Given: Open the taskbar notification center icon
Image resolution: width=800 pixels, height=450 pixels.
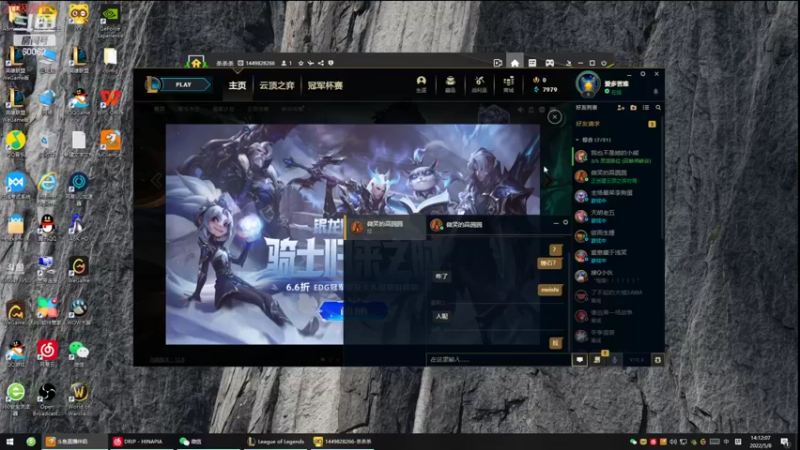Looking at the screenshot, I should pyautogui.click(x=785, y=441).
